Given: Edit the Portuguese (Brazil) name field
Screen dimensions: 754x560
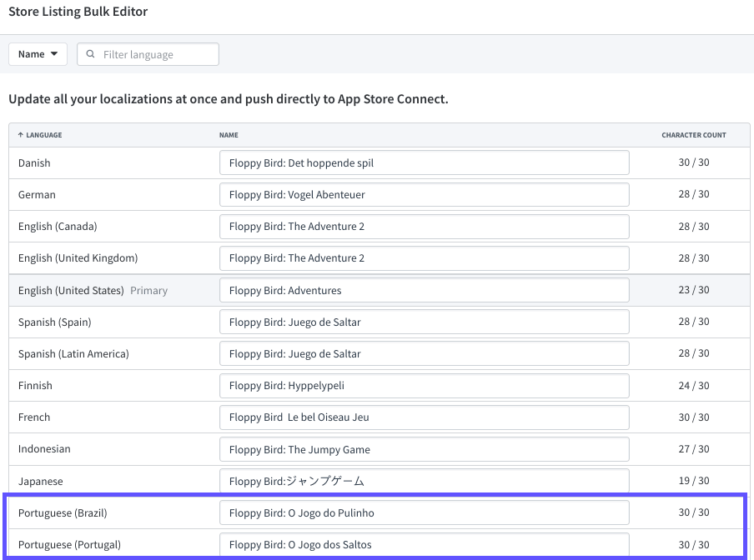Looking at the screenshot, I should click(424, 512).
